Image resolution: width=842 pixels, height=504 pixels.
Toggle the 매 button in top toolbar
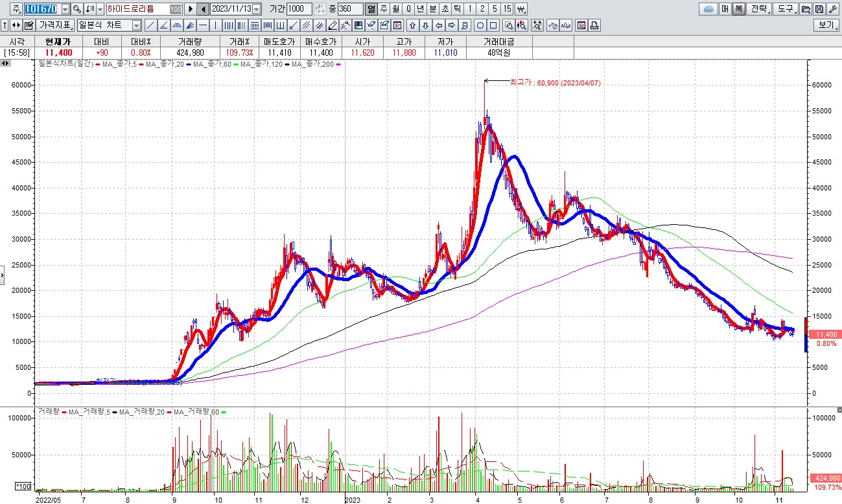pyautogui.click(x=725, y=9)
